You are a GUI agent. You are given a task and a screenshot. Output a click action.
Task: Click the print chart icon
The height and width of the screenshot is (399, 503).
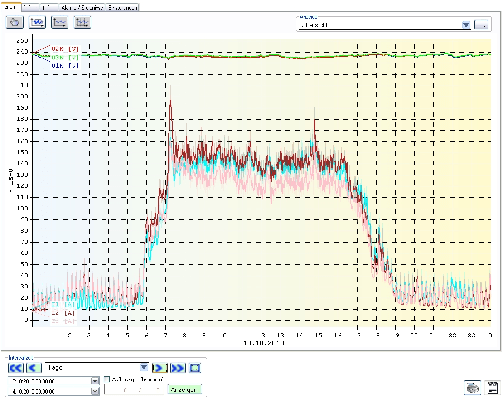(472, 388)
